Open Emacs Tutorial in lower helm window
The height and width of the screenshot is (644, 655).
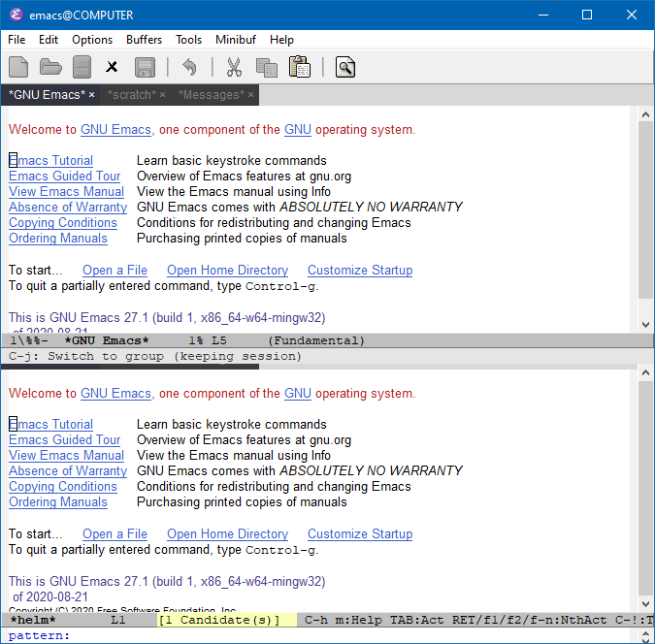coord(51,424)
